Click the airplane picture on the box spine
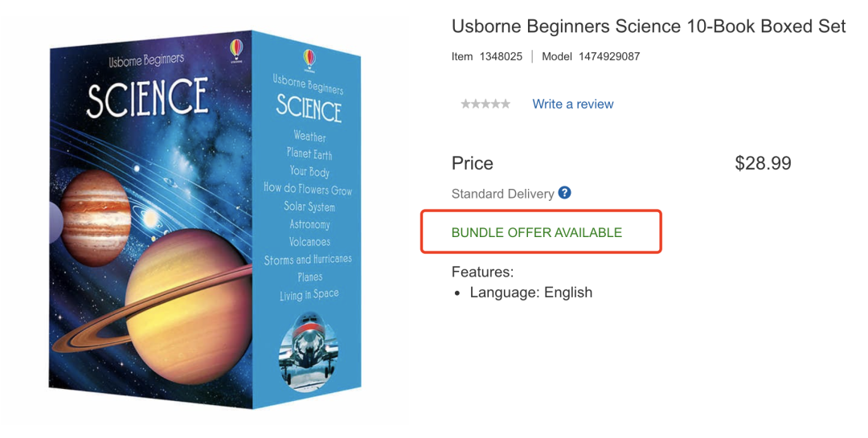The height and width of the screenshot is (438, 868). (309, 351)
